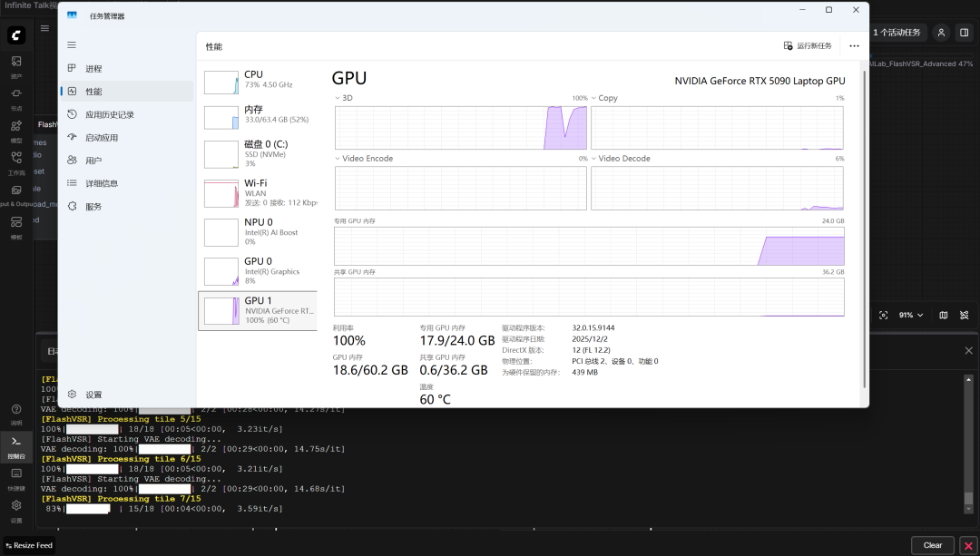Toggle the minimap icon in canvas toolbar

(x=944, y=315)
